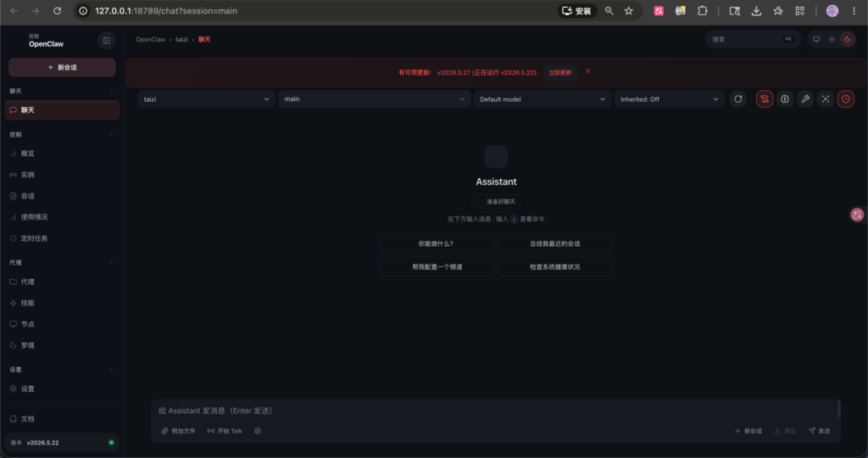Viewport: 868px width, 458px height.
Task: Click the 新会话 button in sidebar
Action: [62, 68]
